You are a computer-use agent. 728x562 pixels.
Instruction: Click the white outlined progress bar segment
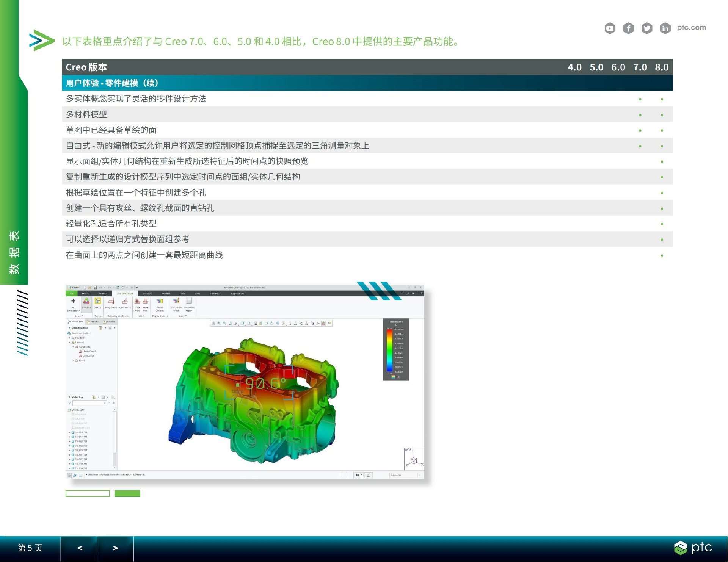click(x=88, y=493)
